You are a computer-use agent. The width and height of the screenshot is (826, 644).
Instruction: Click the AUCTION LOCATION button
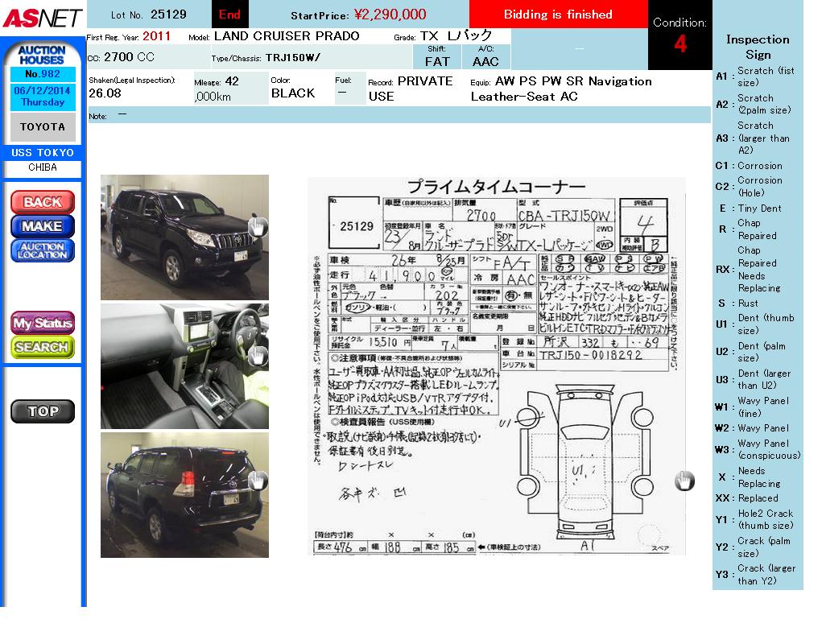pos(42,250)
